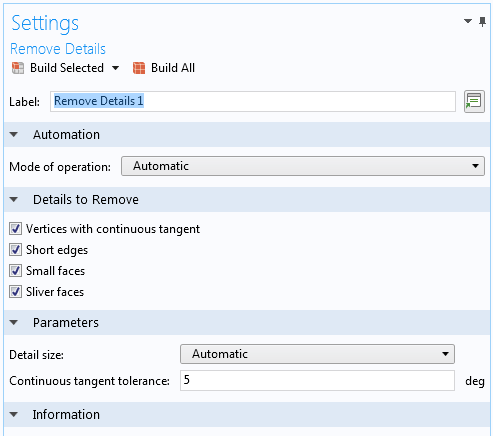Collapse the Details to Remove section
493x436 pixels.
pos(14,200)
